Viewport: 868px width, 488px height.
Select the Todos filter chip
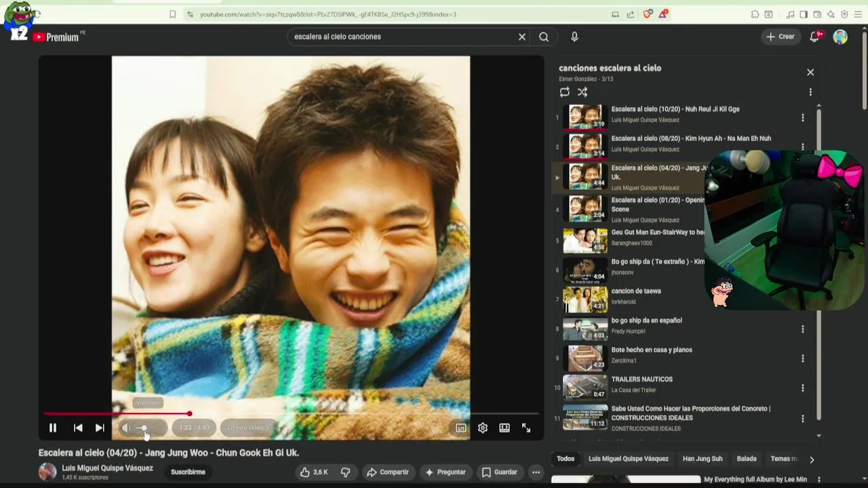[x=566, y=459]
